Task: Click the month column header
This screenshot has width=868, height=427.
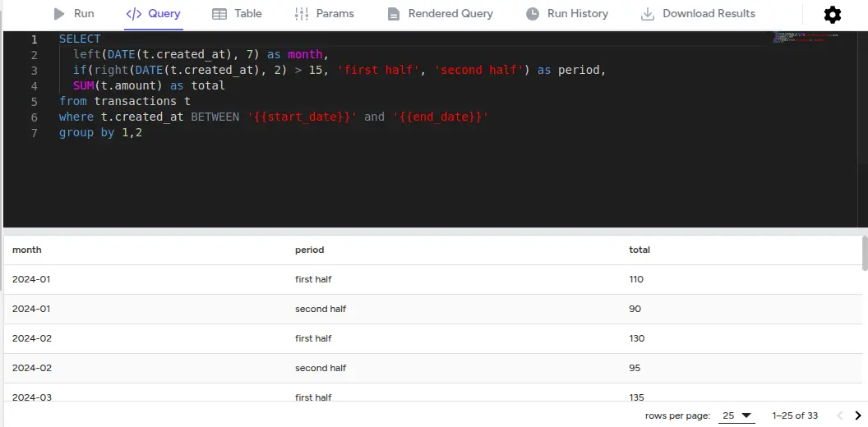Action: [x=26, y=250]
